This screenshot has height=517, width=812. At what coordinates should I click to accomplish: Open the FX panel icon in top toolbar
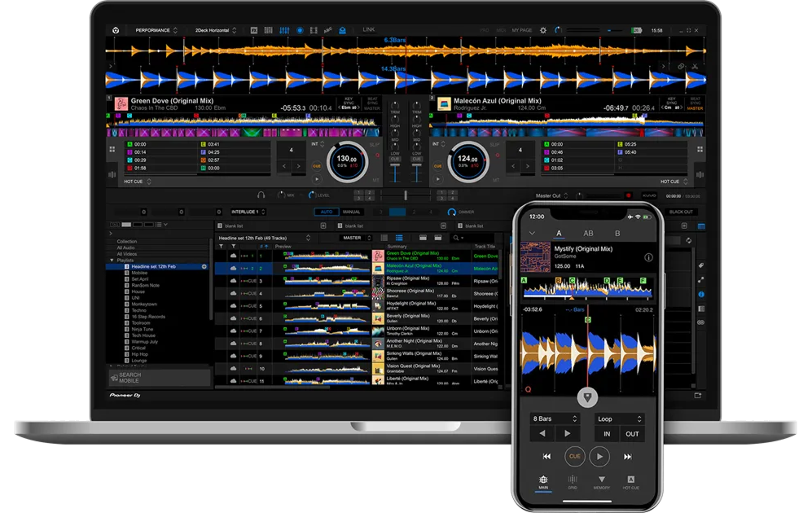254,31
